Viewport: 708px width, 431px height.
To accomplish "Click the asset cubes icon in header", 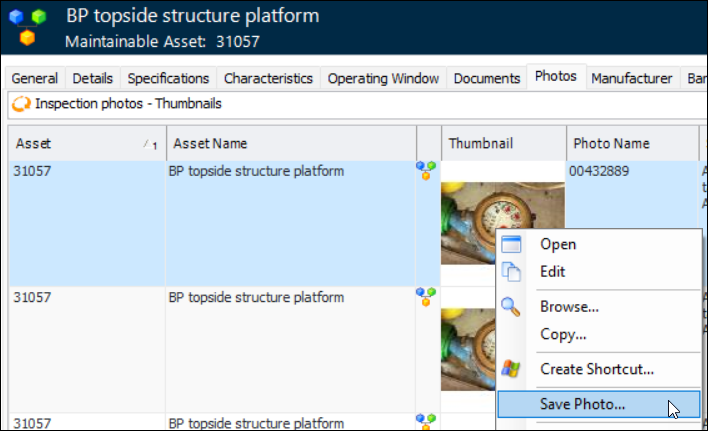I will (27, 26).
